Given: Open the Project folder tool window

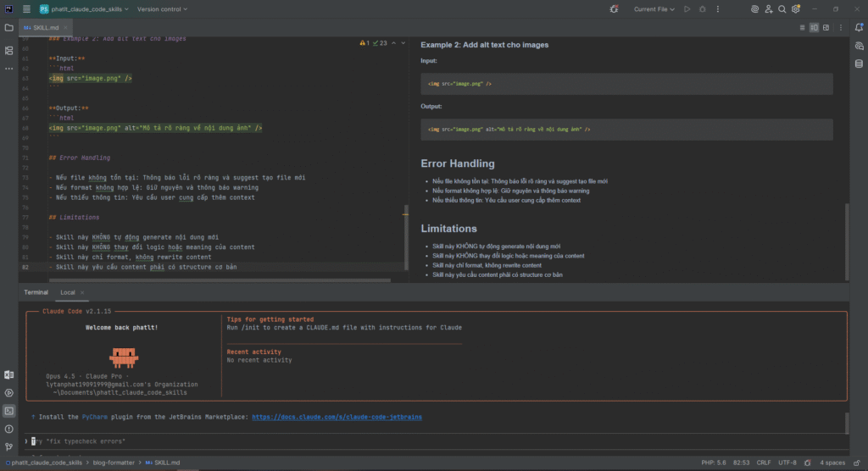Looking at the screenshot, I should click(x=9, y=27).
